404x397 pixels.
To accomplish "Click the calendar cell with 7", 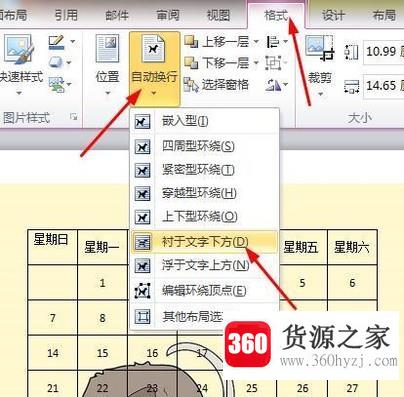I will tap(52, 318).
